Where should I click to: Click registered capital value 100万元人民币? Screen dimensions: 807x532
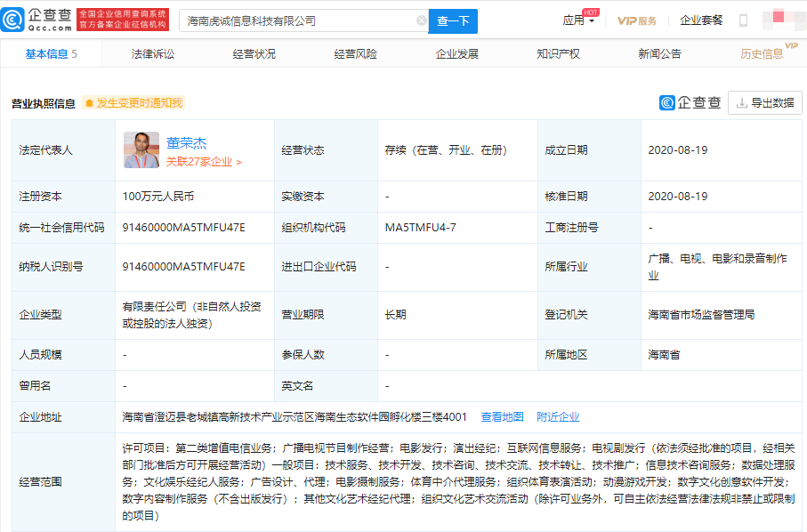point(158,197)
